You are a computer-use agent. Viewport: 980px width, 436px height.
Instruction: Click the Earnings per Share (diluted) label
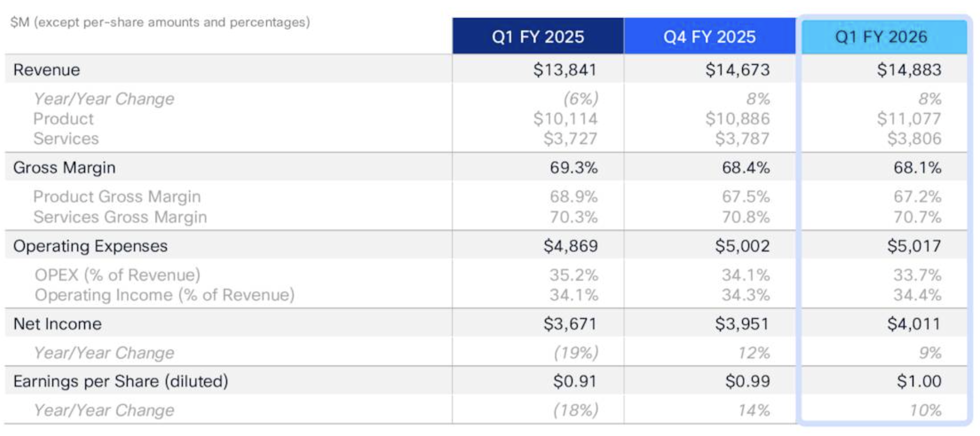(x=121, y=381)
